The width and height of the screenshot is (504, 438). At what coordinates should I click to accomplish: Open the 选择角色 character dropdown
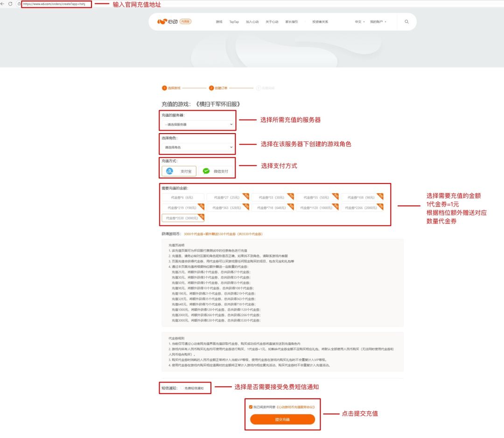tap(198, 147)
